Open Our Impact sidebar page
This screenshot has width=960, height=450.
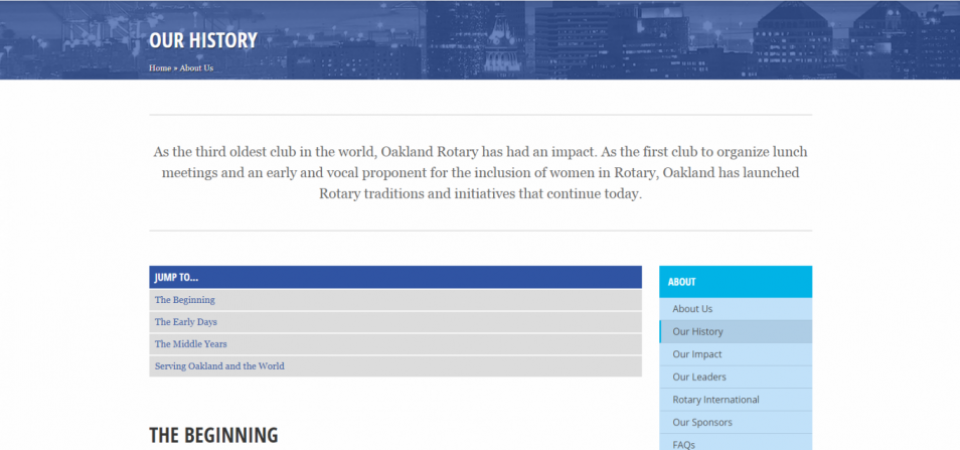pyautogui.click(x=735, y=354)
